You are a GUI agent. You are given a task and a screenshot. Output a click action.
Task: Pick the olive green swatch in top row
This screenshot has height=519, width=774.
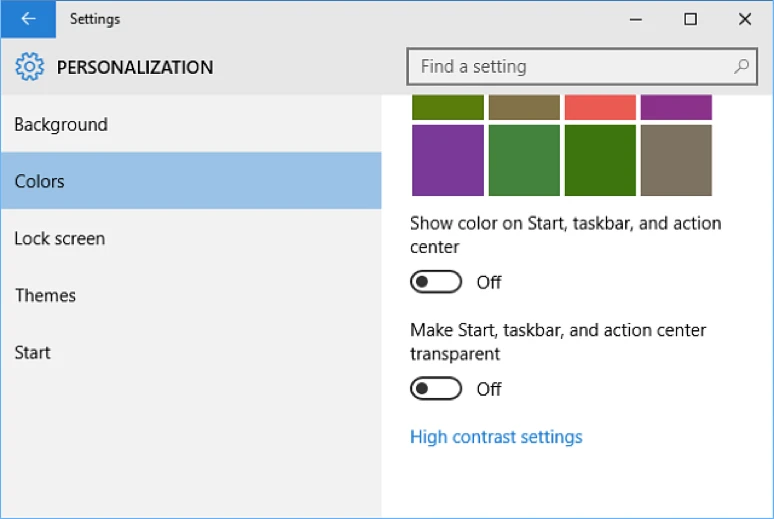pyautogui.click(x=448, y=107)
